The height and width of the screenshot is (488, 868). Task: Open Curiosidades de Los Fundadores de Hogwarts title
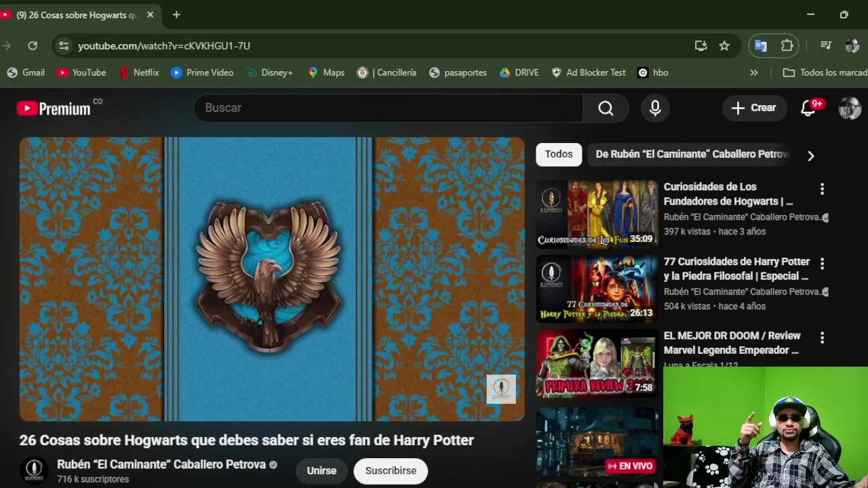coord(729,194)
